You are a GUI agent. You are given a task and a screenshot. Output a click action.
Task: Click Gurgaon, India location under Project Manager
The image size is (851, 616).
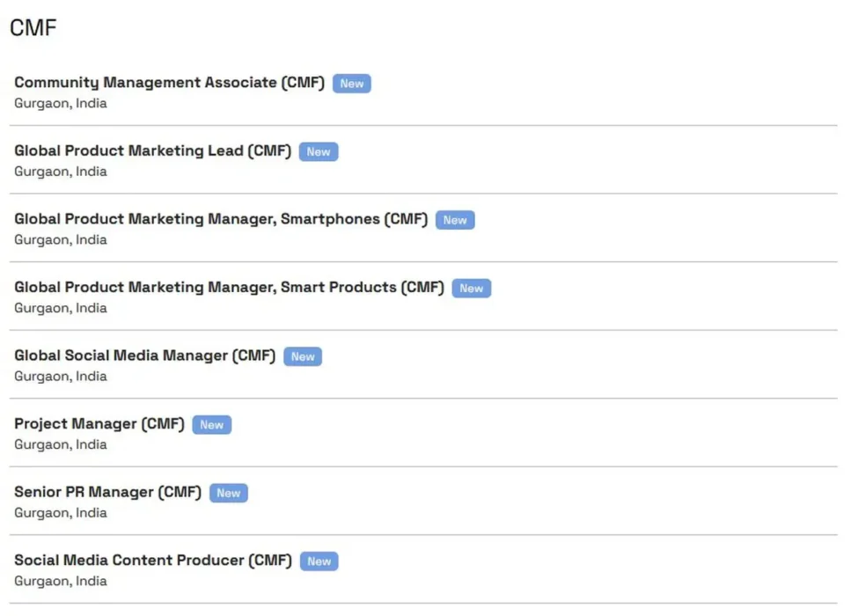coord(61,444)
